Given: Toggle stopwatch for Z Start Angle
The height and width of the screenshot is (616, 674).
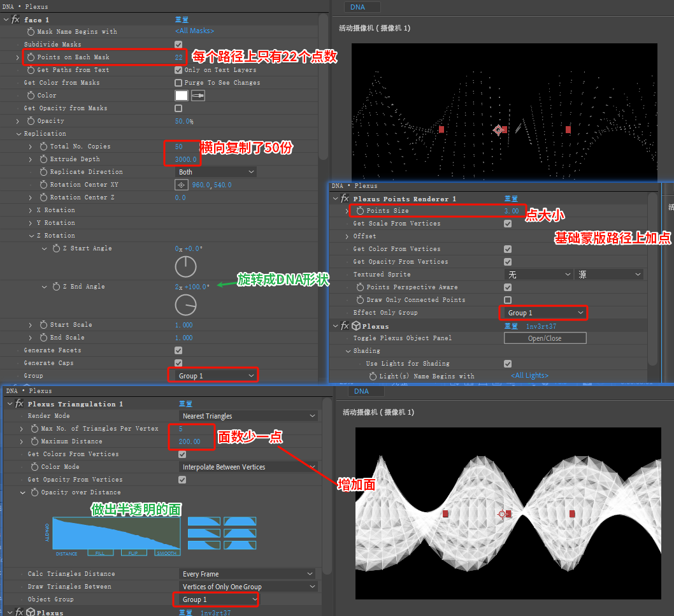Looking at the screenshot, I should pyautogui.click(x=56, y=248).
